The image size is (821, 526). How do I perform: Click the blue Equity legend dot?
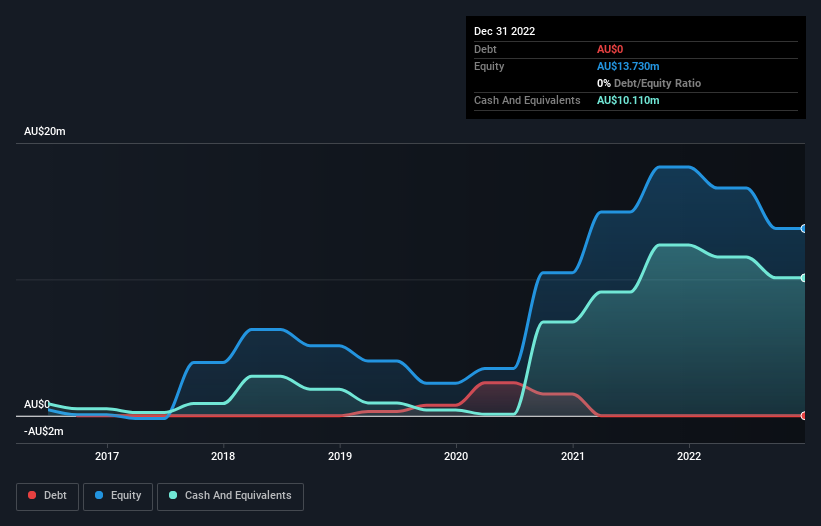(x=99, y=495)
